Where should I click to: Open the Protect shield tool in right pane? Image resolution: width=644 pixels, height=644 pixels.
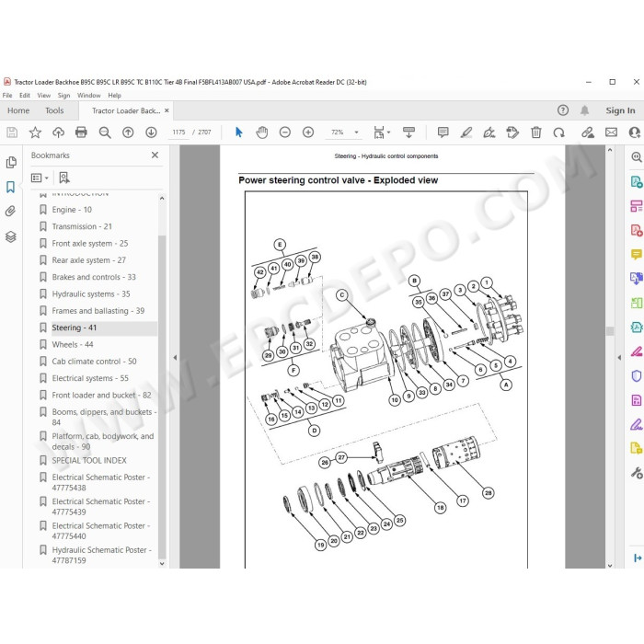click(x=637, y=375)
